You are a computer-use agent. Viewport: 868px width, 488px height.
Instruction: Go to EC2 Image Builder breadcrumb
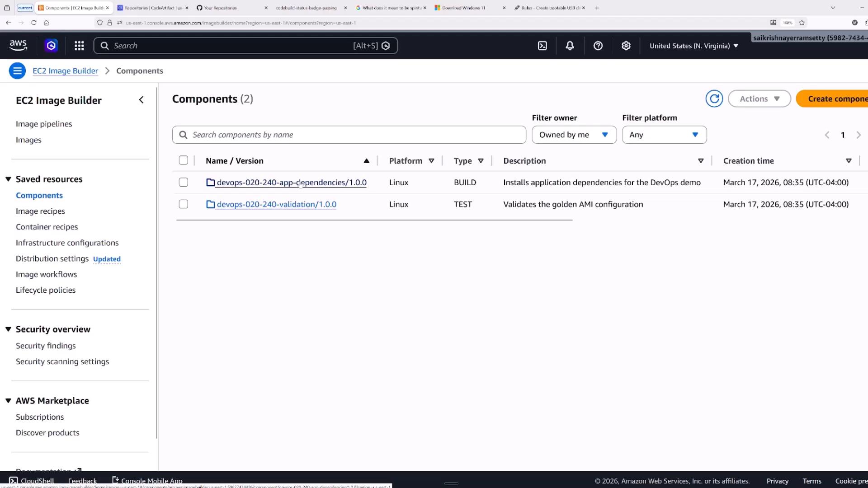(x=65, y=71)
